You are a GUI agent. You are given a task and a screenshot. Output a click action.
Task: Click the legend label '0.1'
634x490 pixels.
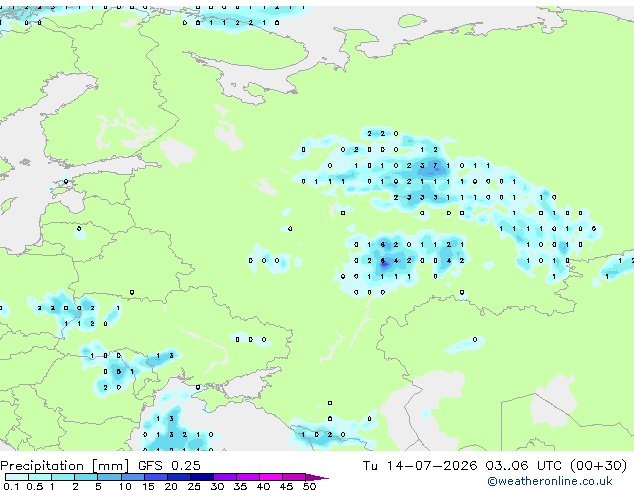pyautogui.click(x=11, y=486)
